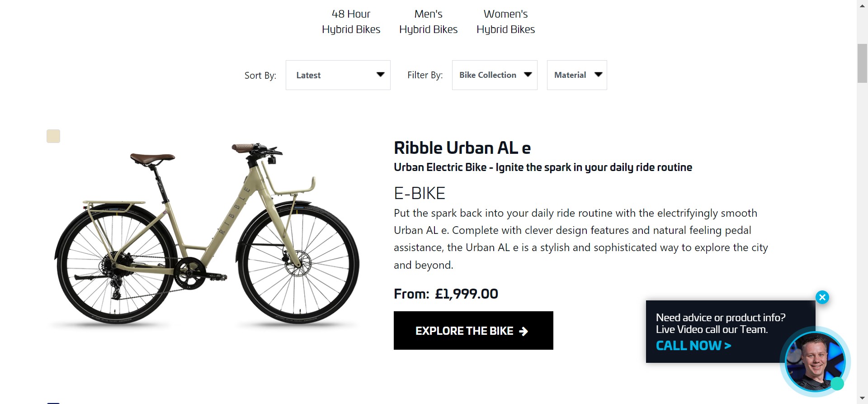This screenshot has height=404, width=868.
Task: Click the Material dropdown arrow icon
Action: [598, 75]
